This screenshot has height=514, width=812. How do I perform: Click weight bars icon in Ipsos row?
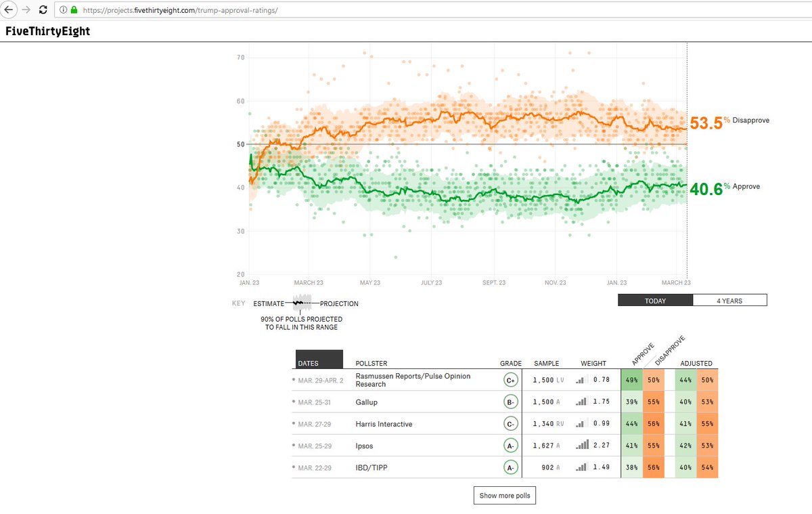point(581,446)
